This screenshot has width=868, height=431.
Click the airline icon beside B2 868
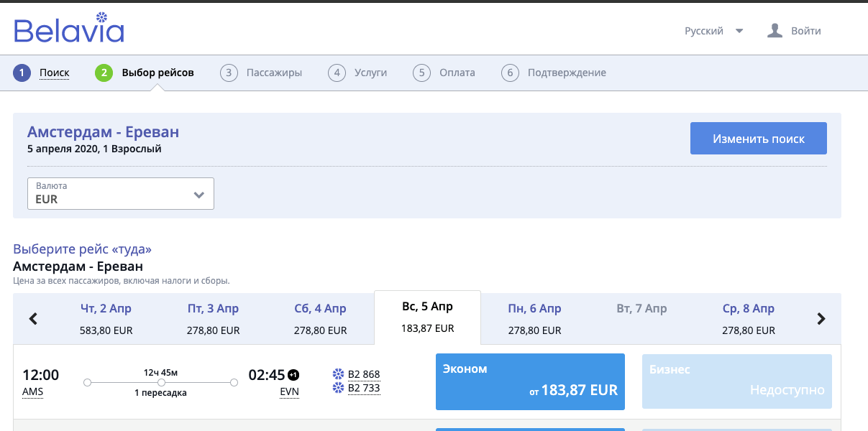coord(338,374)
